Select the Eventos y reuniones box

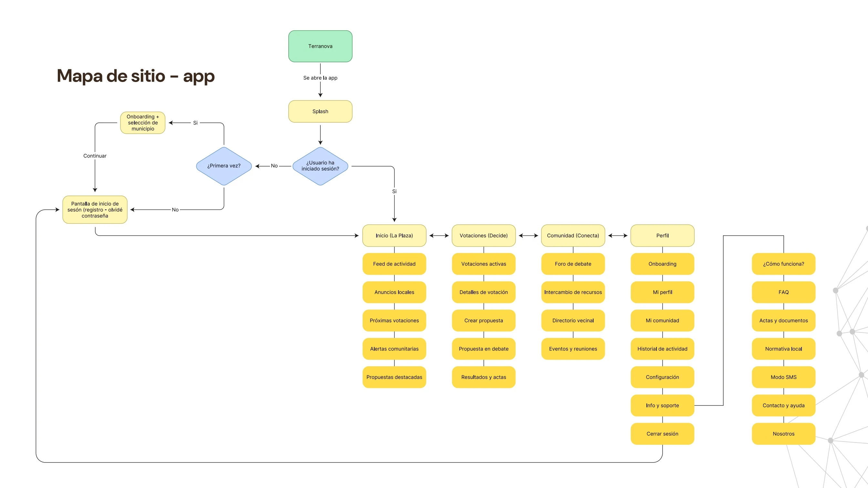click(x=573, y=349)
